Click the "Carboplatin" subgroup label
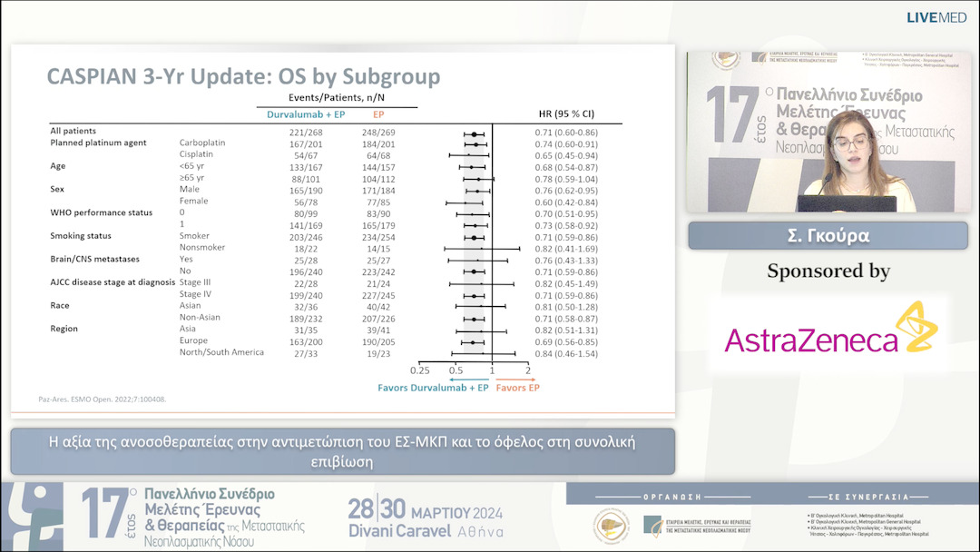 click(202, 143)
